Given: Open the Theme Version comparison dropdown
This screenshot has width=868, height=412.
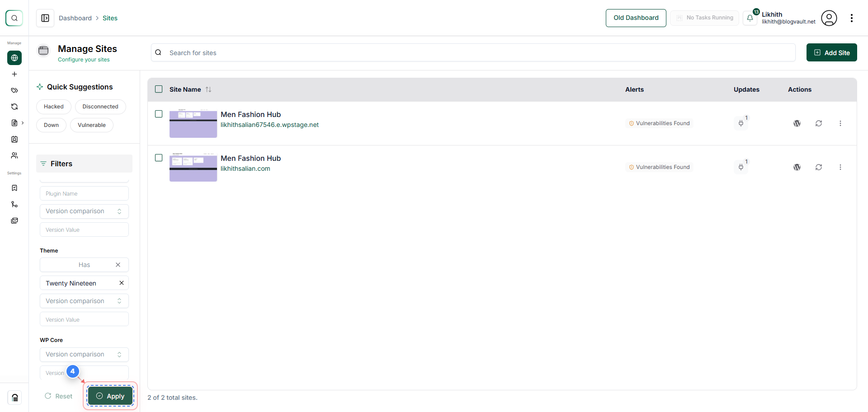Looking at the screenshot, I should tap(84, 301).
